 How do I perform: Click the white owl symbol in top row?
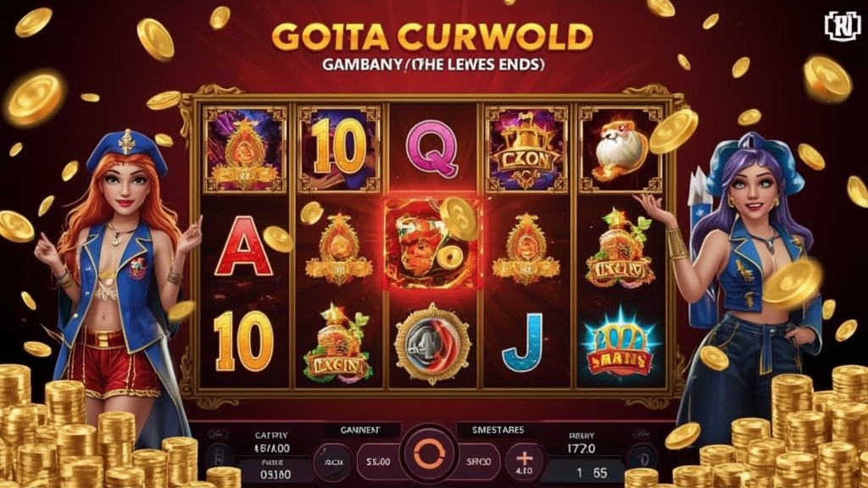coord(620,149)
